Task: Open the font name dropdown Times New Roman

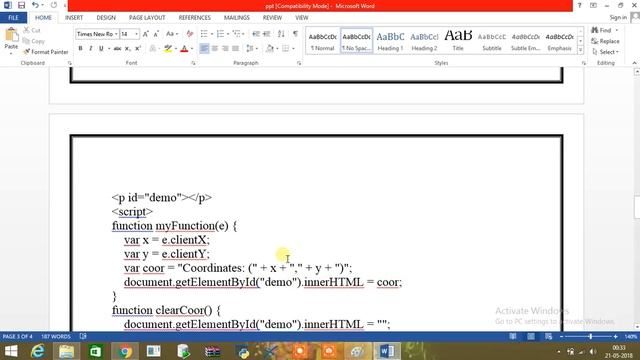Action: coord(116,34)
